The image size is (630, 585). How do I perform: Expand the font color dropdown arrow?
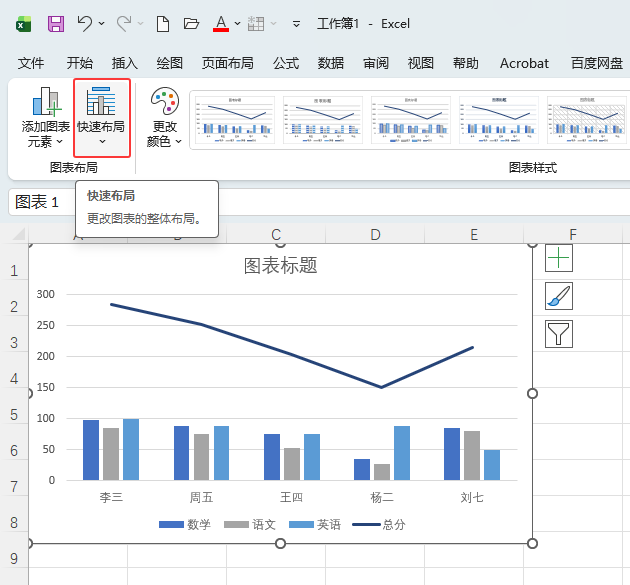tap(237, 24)
